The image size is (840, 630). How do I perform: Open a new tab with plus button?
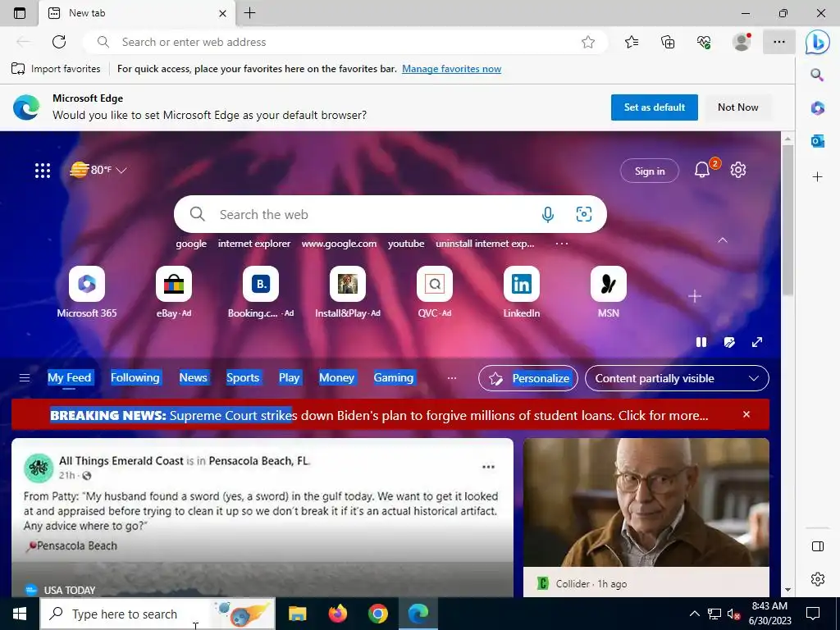click(x=249, y=13)
